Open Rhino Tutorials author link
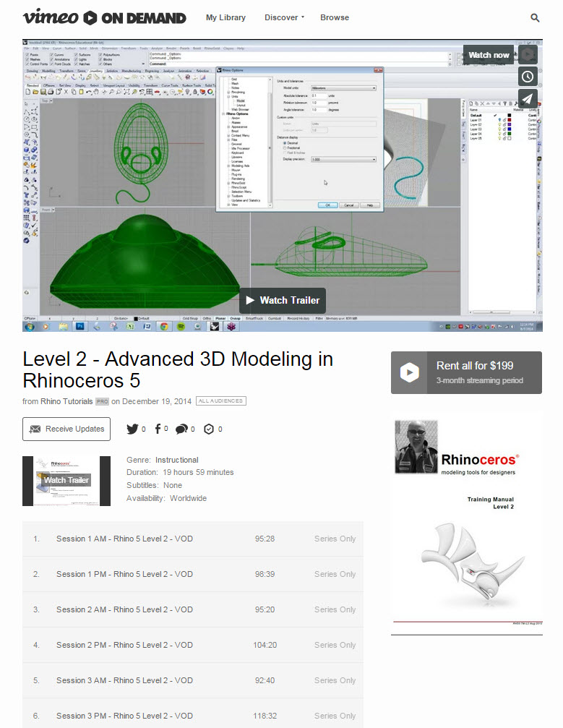 (x=66, y=401)
